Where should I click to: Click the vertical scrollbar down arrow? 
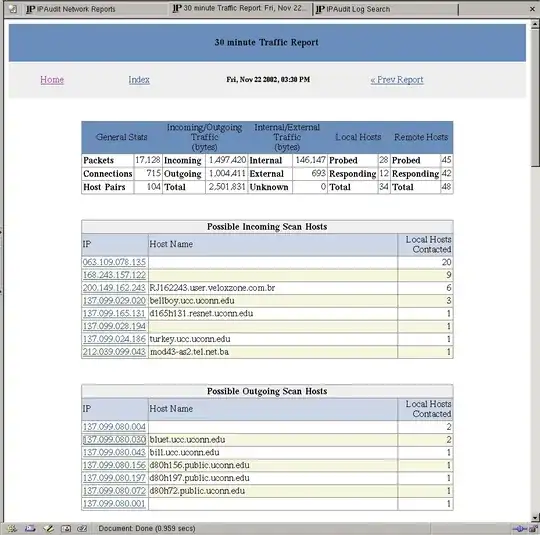pos(535,517)
